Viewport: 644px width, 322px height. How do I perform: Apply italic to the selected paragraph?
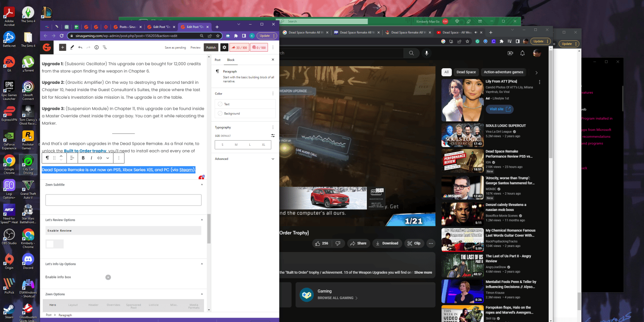tap(91, 158)
